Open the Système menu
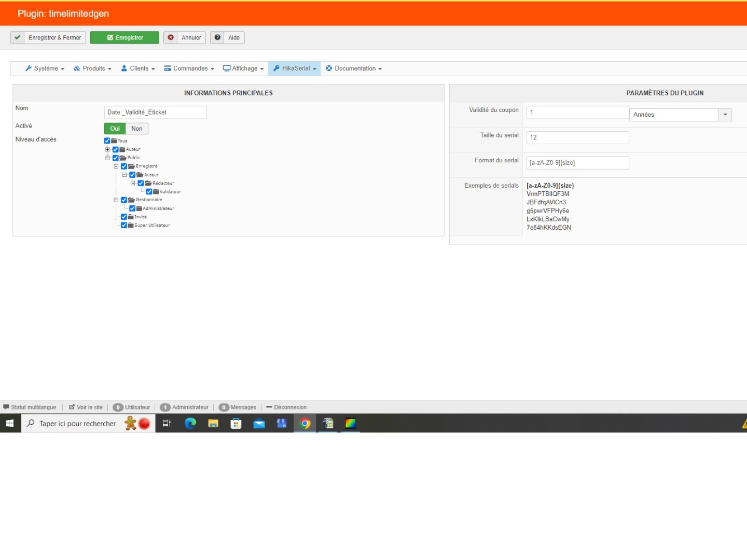Viewport: 747px width, 560px height. [x=45, y=68]
